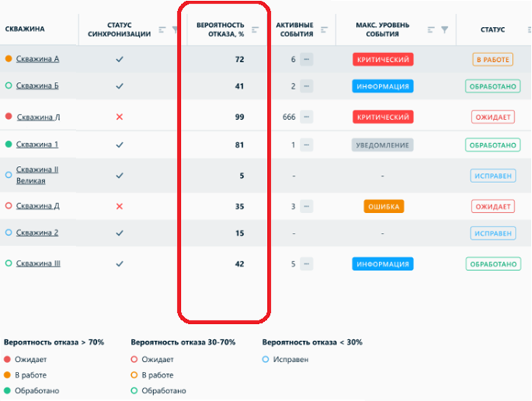Click the МАКС. УРОВЕНЬ СОБЫТИЯ header
This screenshot has width=532, height=401.
(x=382, y=29)
